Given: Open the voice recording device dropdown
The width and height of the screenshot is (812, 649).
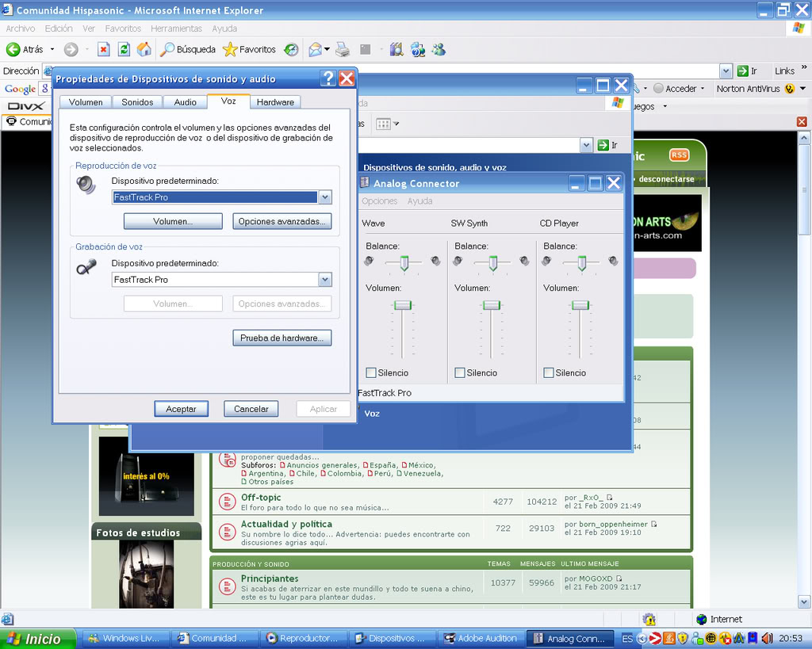Looking at the screenshot, I should click(x=324, y=280).
